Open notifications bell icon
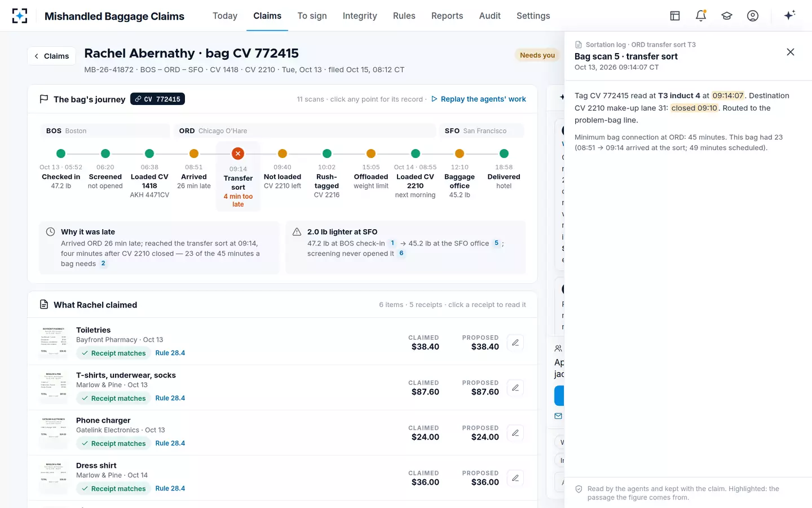The image size is (812, 508). (701, 16)
